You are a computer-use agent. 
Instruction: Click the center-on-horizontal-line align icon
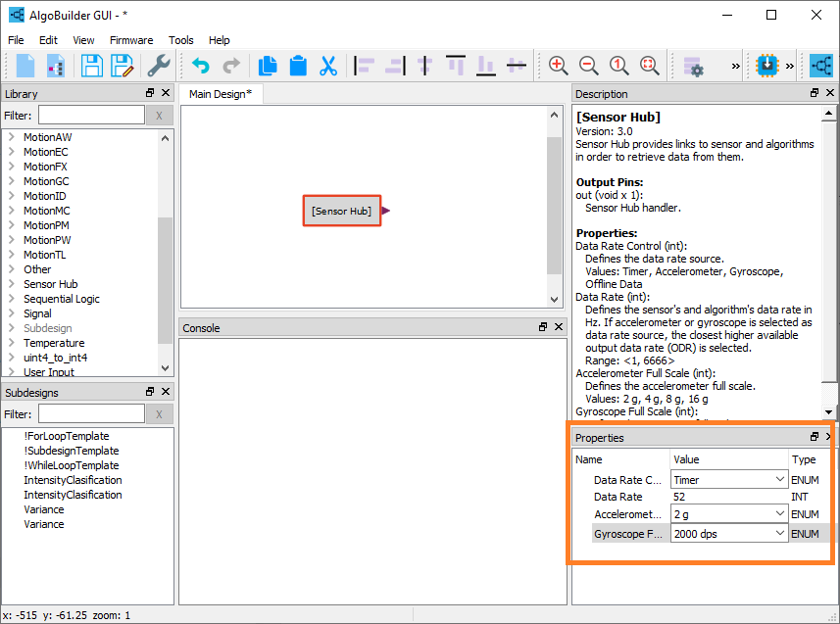517,66
